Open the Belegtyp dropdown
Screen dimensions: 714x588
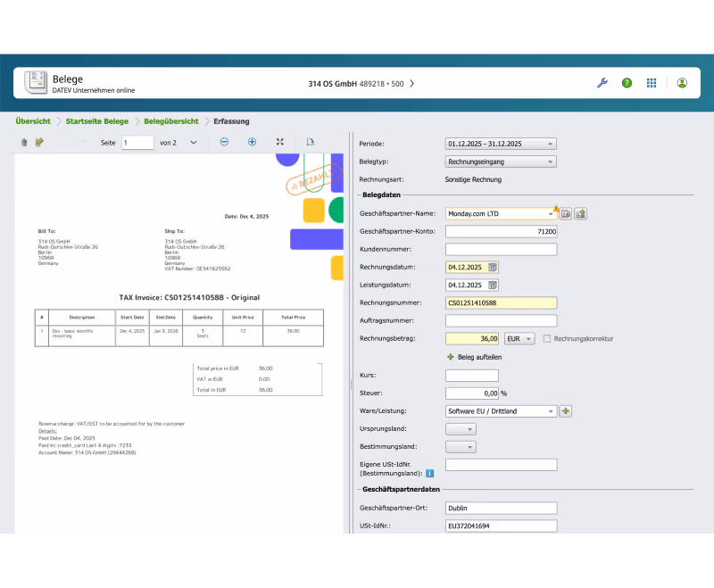[x=501, y=161]
